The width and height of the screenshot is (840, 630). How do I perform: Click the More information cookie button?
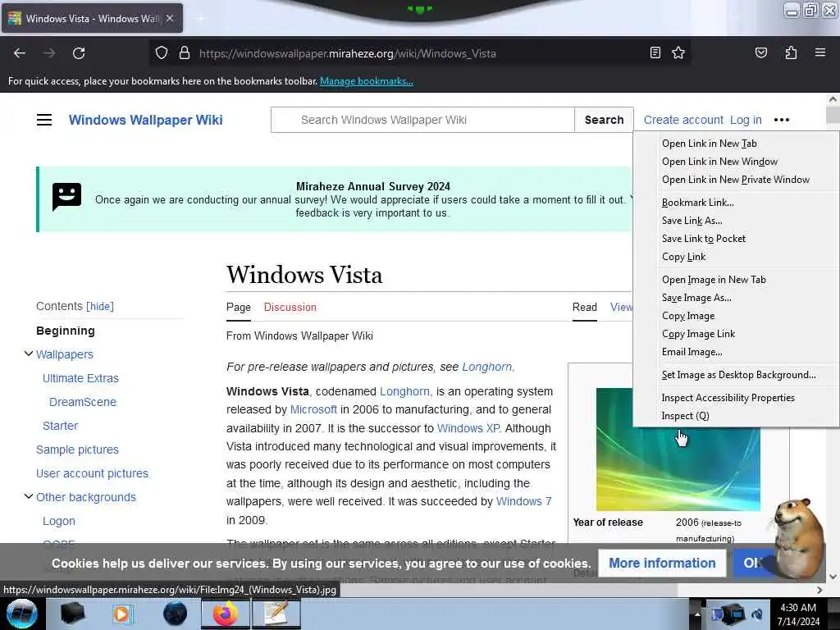pos(662,563)
